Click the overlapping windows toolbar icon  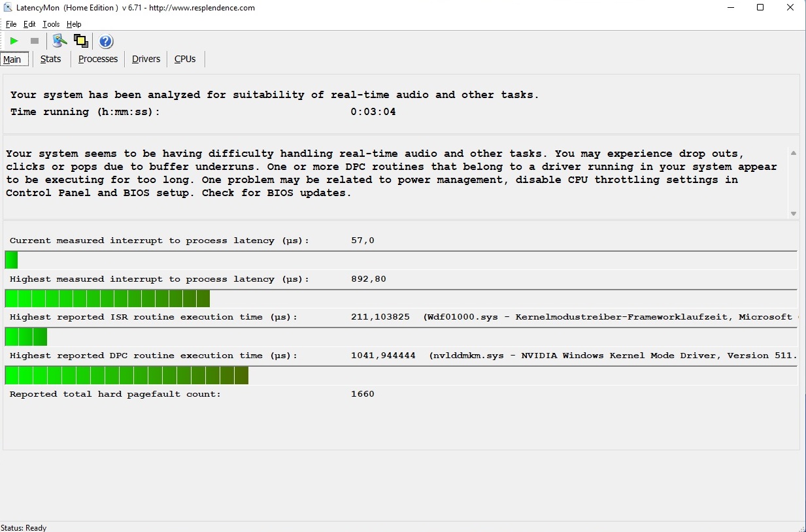(x=81, y=41)
